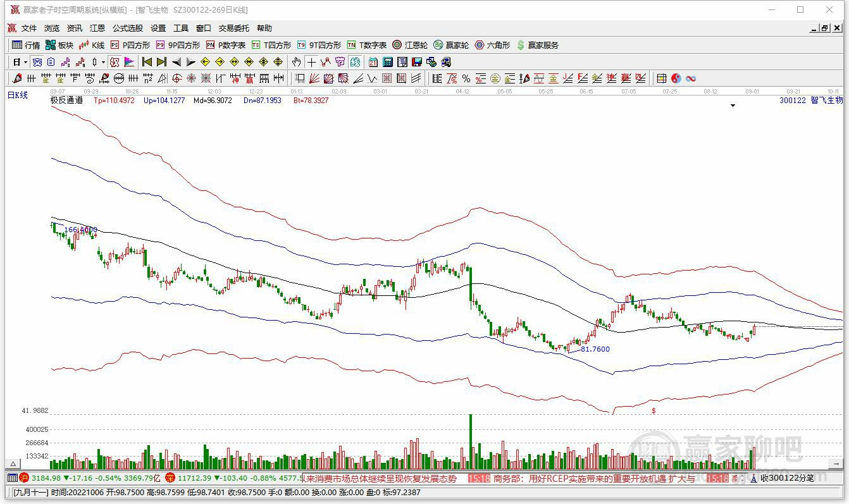Open the 浏览 menu

pyautogui.click(x=52, y=28)
